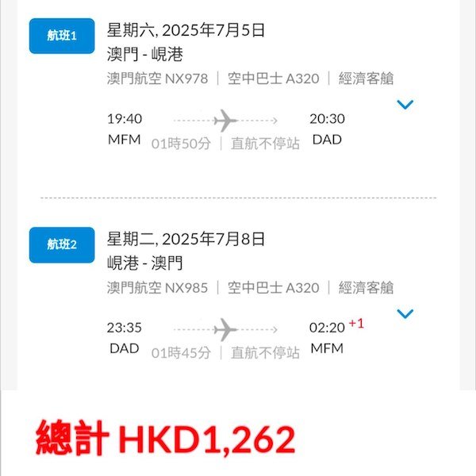The width and height of the screenshot is (476, 476).
Task: Click route label 峴港 - 澳門
Action: click(x=145, y=263)
